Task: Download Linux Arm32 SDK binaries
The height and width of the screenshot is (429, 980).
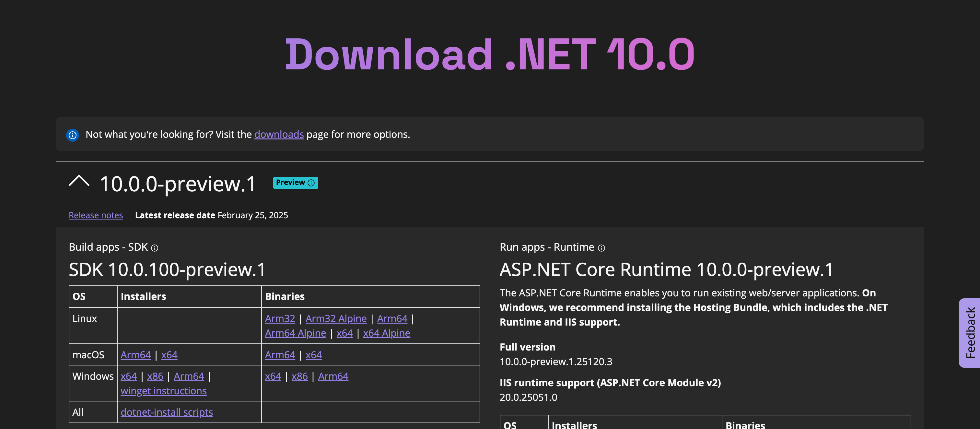Action: pos(280,318)
